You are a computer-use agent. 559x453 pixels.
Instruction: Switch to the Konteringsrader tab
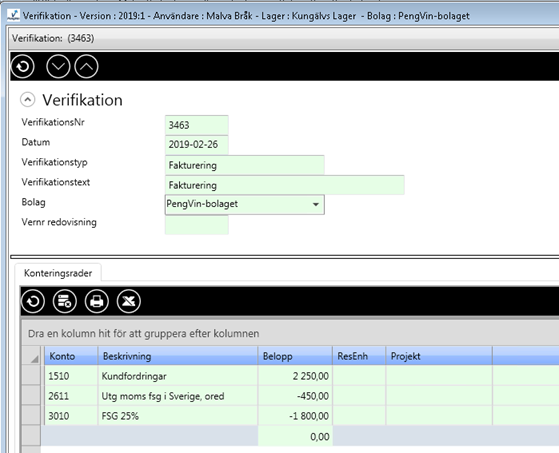pos(58,273)
